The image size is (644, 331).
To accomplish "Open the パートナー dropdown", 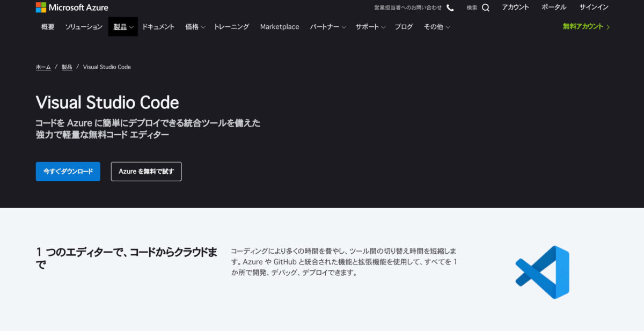I will coord(327,27).
